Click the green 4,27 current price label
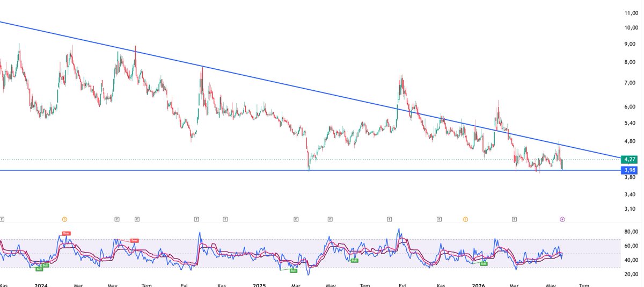644x287 pixels. click(x=629, y=159)
